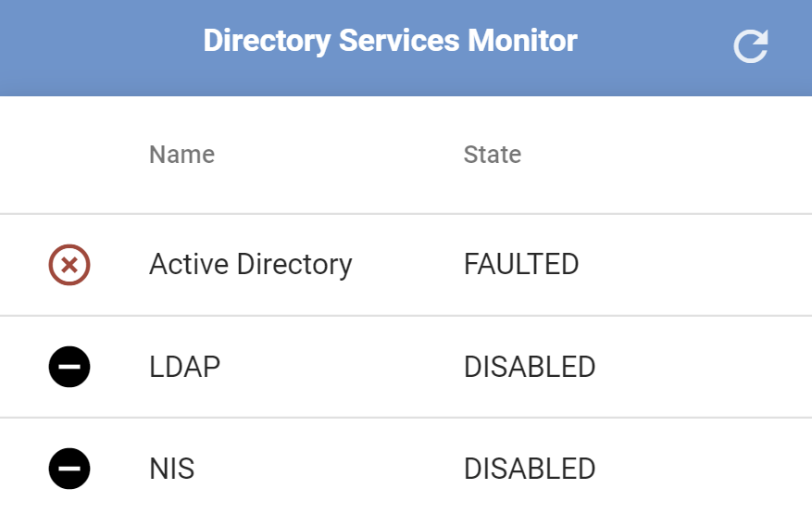This screenshot has width=812, height=514.
Task: Sort by the State column header
Action: coord(492,155)
